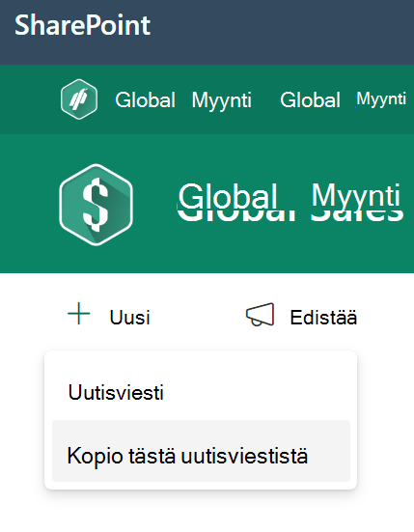Click the dollar sign Global Myynti site logo

click(x=96, y=205)
